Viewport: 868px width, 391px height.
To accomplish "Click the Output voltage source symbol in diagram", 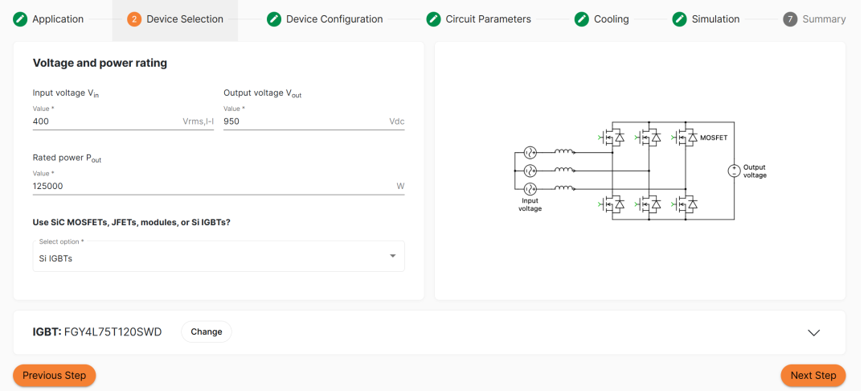I will point(734,171).
